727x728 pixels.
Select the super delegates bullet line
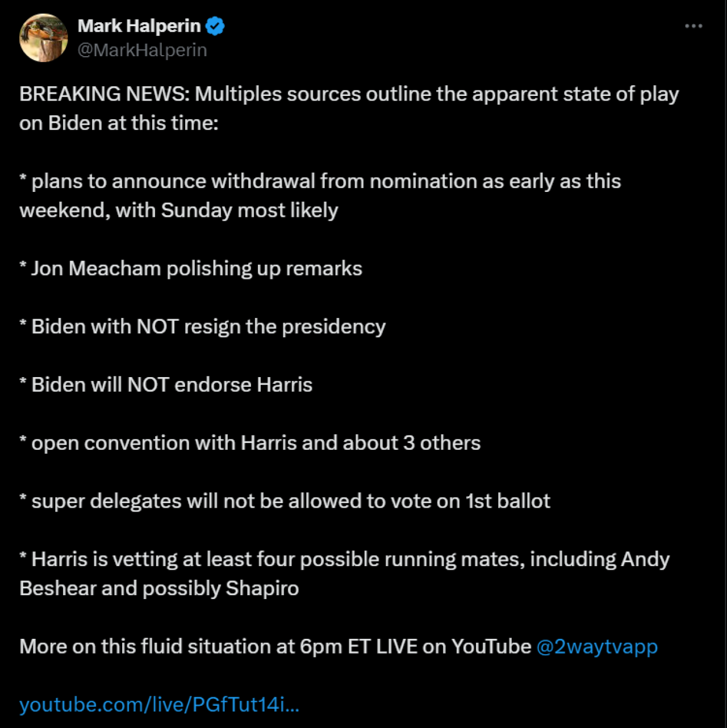(x=285, y=501)
